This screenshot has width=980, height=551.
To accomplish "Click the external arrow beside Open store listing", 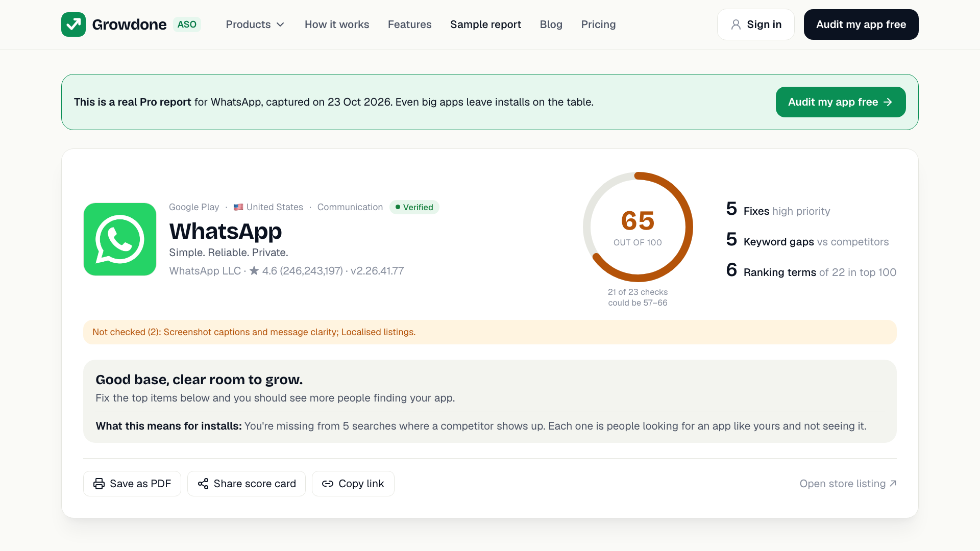I will pyautogui.click(x=893, y=483).
